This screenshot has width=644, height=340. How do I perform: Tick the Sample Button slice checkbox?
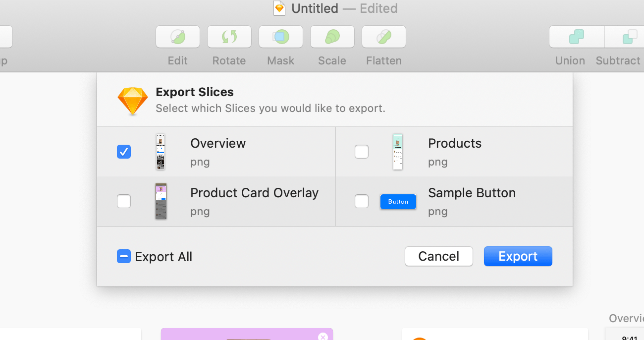[x=362, y=201]
